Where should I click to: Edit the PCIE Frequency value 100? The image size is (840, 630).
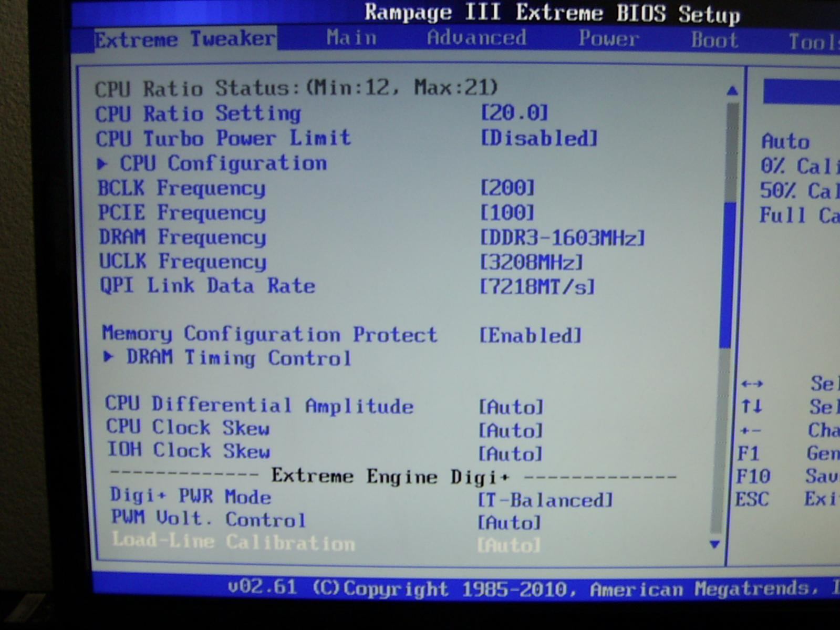[507, 213]
